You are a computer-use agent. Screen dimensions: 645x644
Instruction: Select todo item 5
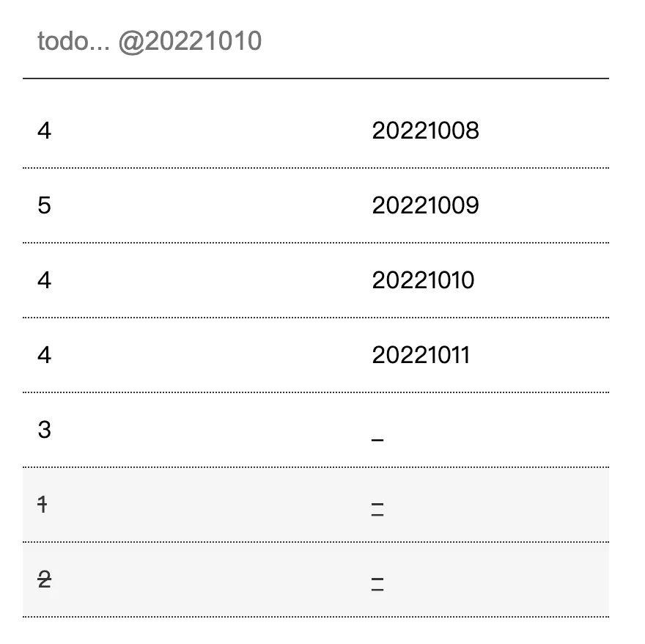click(x=45, y=205)
